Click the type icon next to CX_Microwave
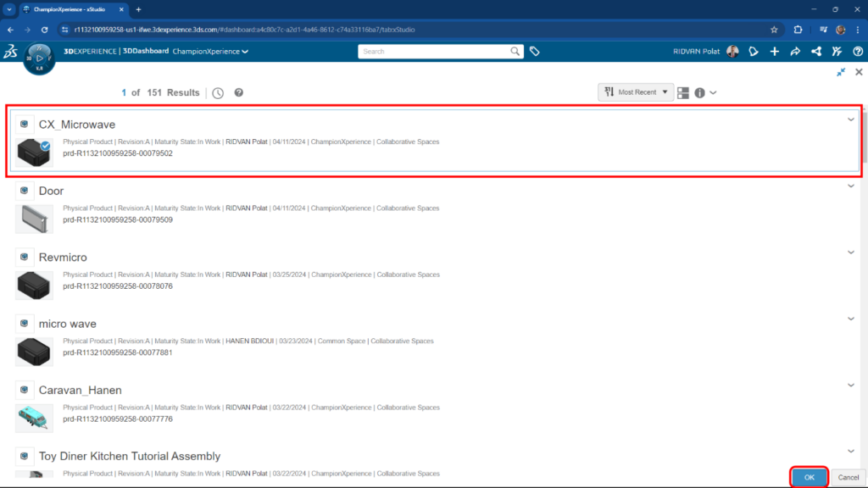 coord(25,124)
